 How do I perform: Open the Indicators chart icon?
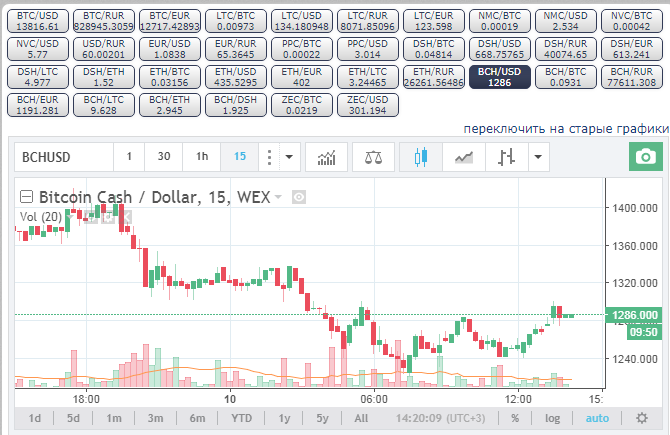(x=326, y=157)
